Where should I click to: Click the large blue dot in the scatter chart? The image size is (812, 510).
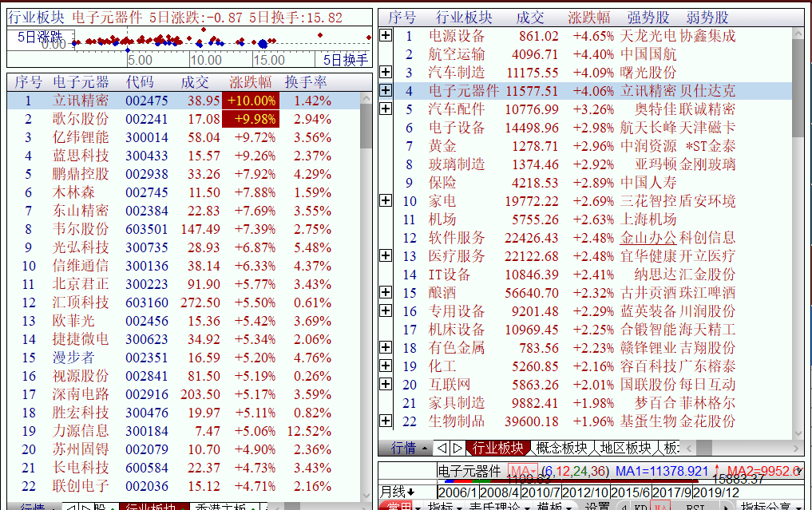coord(263,43)
